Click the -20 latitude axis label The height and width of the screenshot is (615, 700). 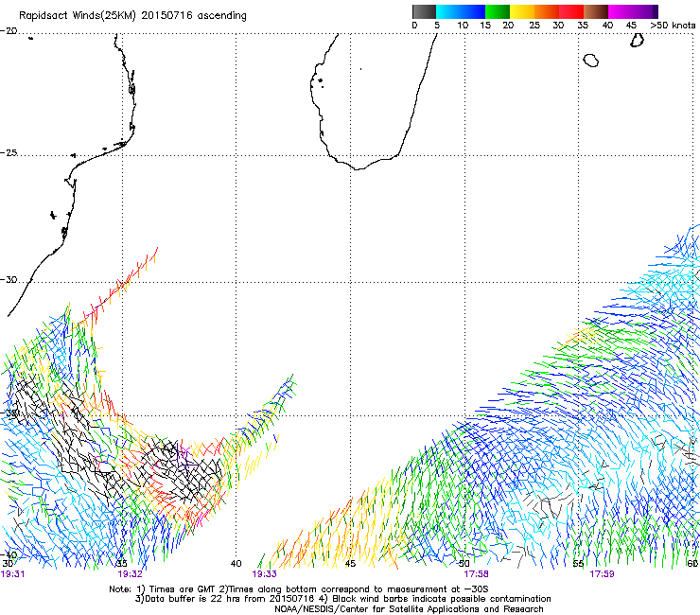tap(9, 31)
